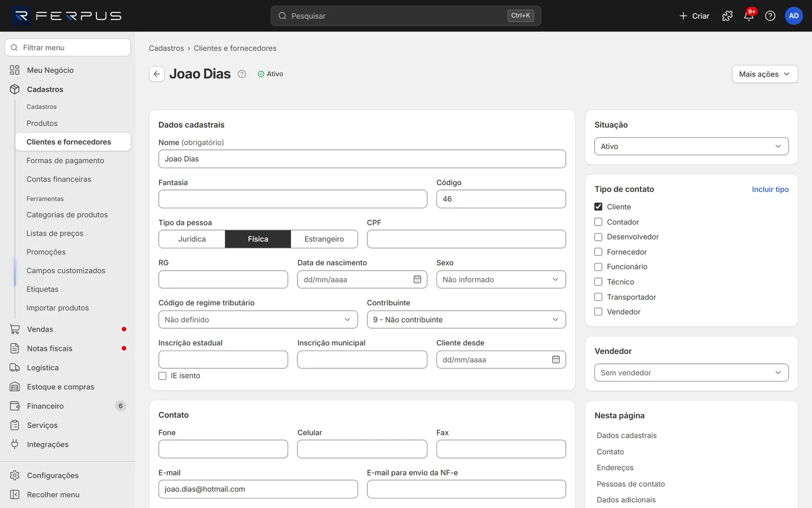
Task: Open the AD user avatar menu
Action: 794,16
